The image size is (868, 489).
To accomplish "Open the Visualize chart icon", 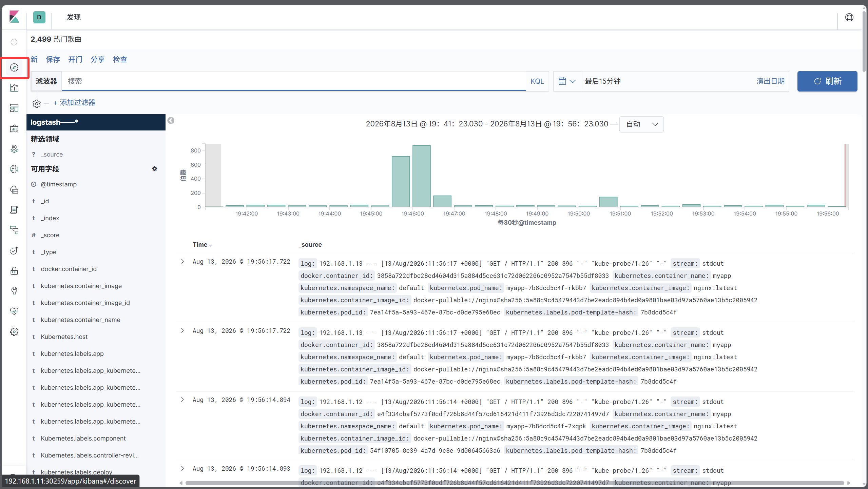I will [x=14, y=88].
